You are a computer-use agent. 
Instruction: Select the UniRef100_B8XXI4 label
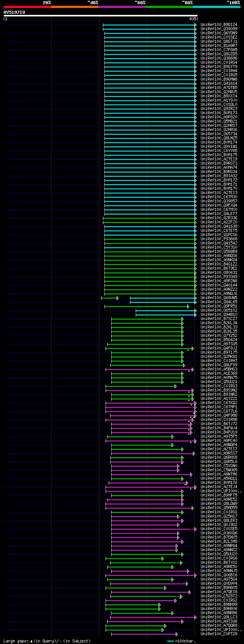point(219,96)
